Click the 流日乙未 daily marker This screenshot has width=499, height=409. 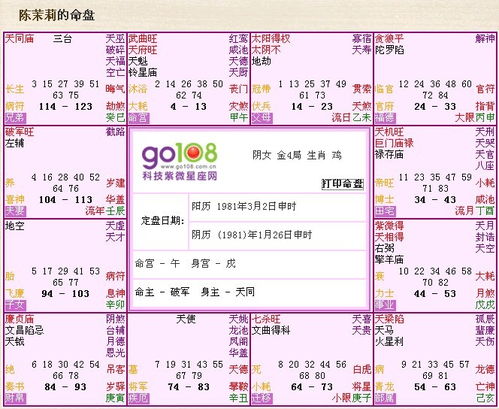tap(352, 117)
